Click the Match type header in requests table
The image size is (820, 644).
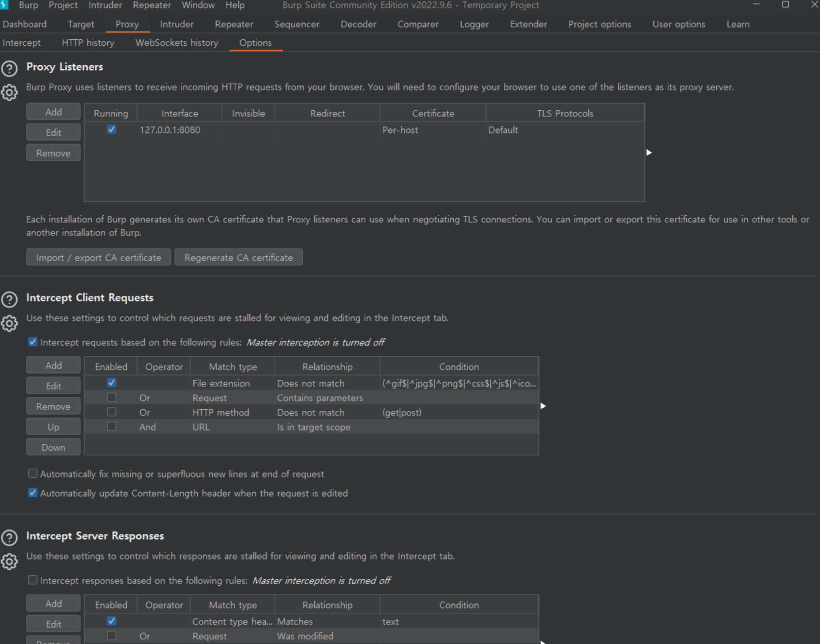[233, 367]
